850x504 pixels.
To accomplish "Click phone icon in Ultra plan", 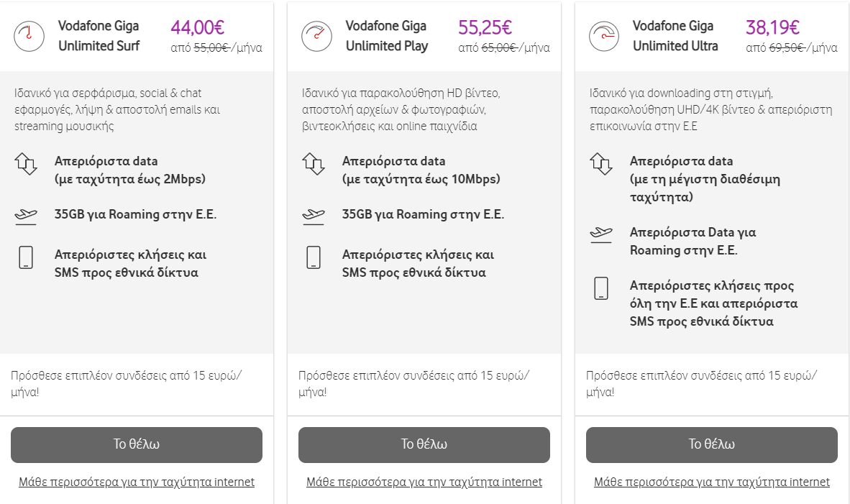I will coord(601,288).
